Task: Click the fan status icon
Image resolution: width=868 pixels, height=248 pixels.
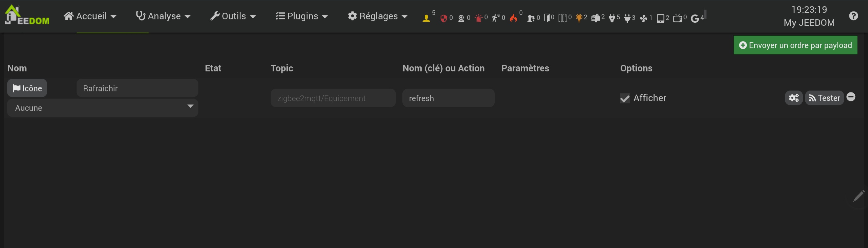Action: (644, 18)
